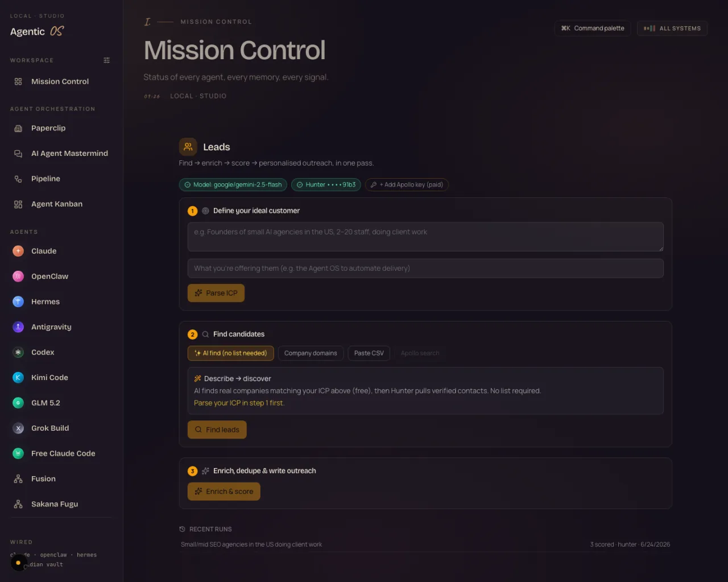
Task: Select the Free Claude Code avatar icon
Action: [x=18, y=453]
